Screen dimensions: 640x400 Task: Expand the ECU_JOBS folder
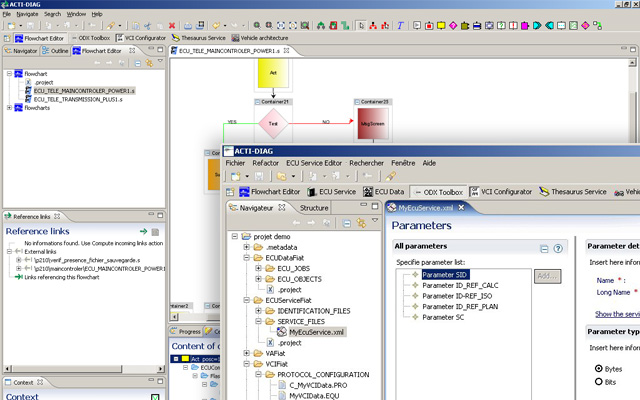(x=258, y=268)
